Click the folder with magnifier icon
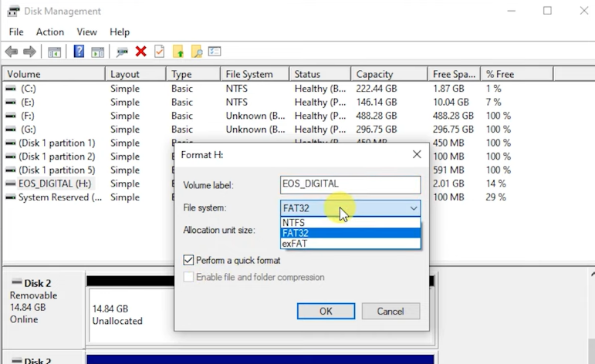595x364 pixels. click(197, 52)
